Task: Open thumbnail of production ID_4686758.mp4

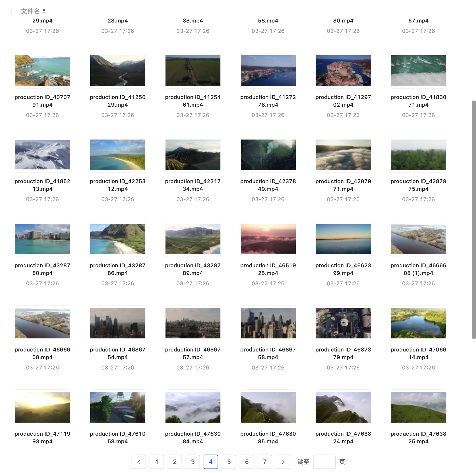Action: click(268, 323)
